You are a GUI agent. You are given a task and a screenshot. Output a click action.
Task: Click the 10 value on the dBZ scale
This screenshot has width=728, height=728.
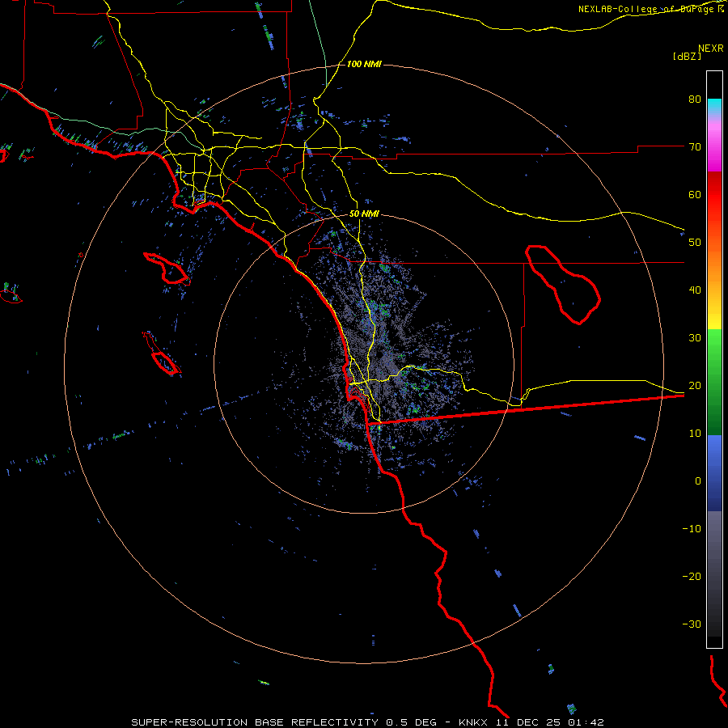[695, 434]
